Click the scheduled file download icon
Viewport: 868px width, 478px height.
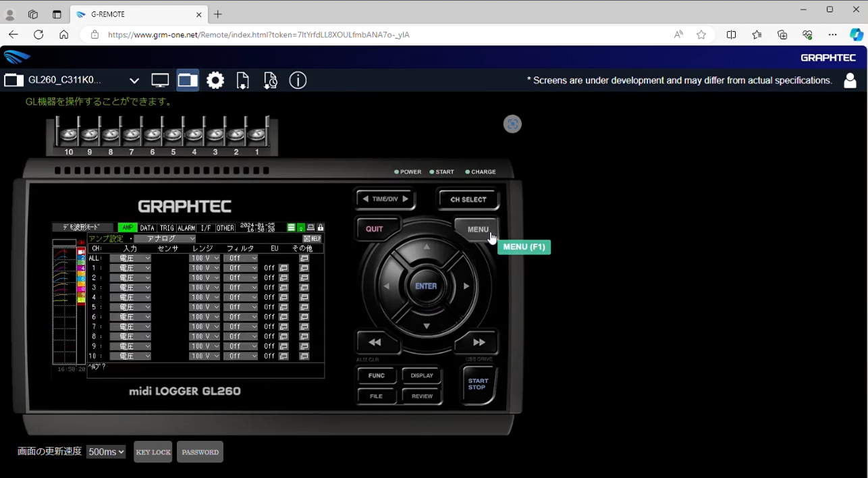[270, 80]
